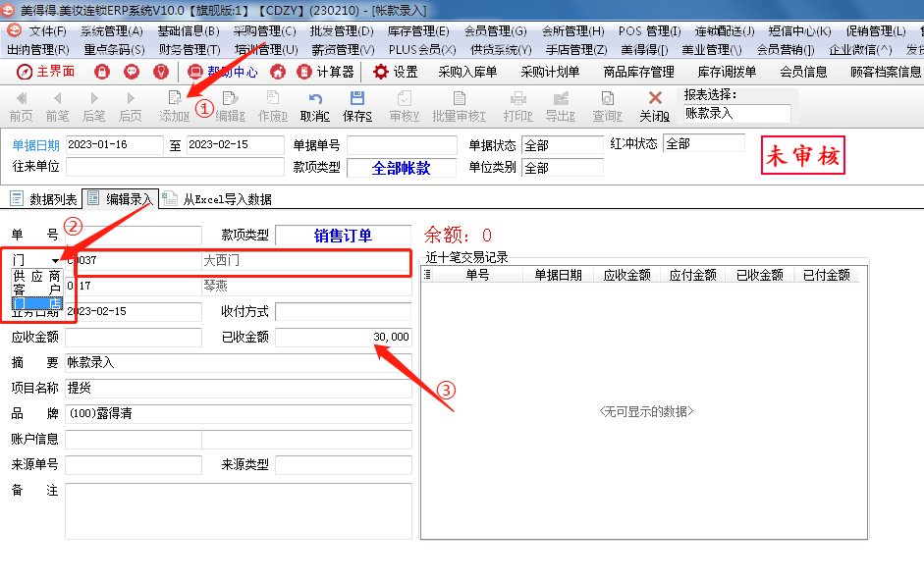924x582 pixels.
Task: Open the filter 款项类型 全部帐款 selector
Action: (402, 168)
